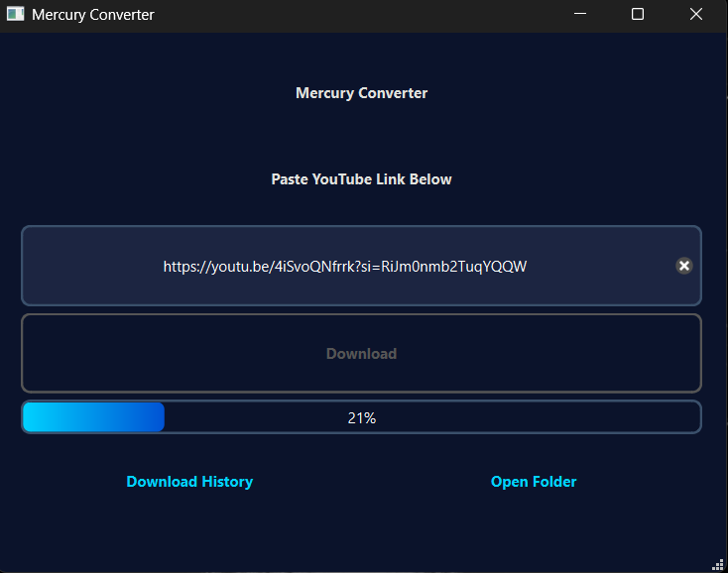
Task: Open Download History
Action: click(x=189, y=482)
